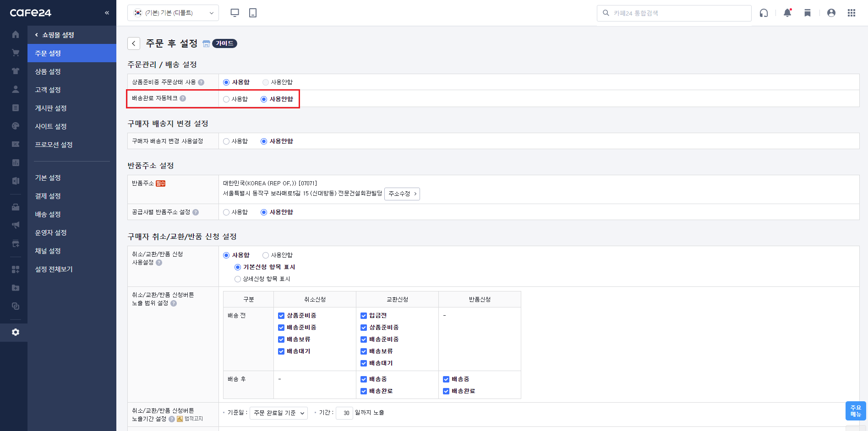Open the folder-plus icon in sidebar
Image resolution: width=868 pixels, height=431 pixels.
pos(16,288)
